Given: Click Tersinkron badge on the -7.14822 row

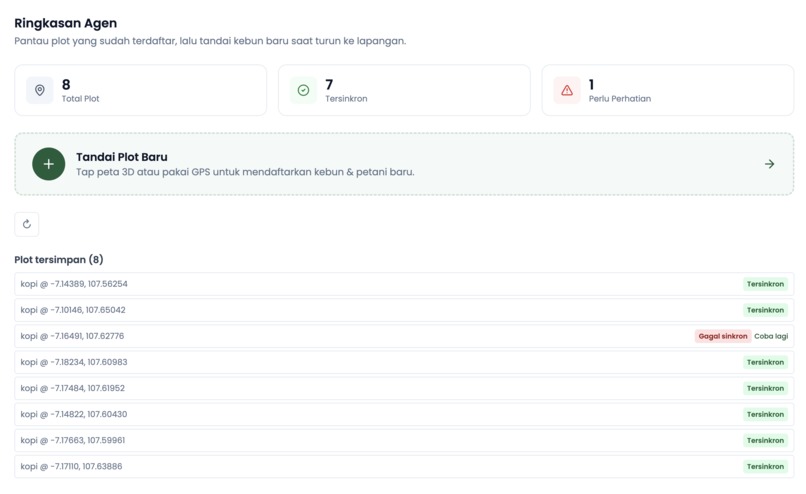Looking at the screenshot, I should (765, 414).
